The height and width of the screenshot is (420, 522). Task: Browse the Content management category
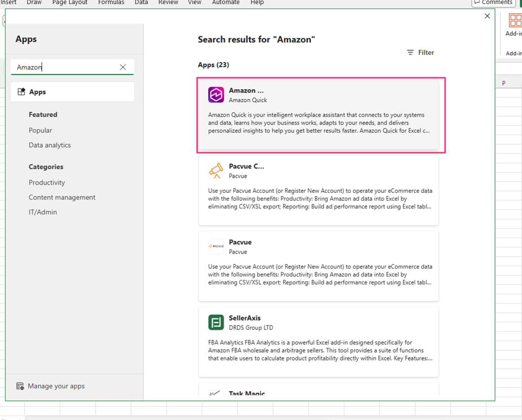click(62, 197)
